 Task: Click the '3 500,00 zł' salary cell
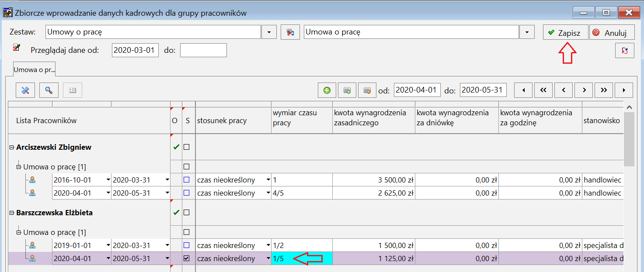coord(374,180)
